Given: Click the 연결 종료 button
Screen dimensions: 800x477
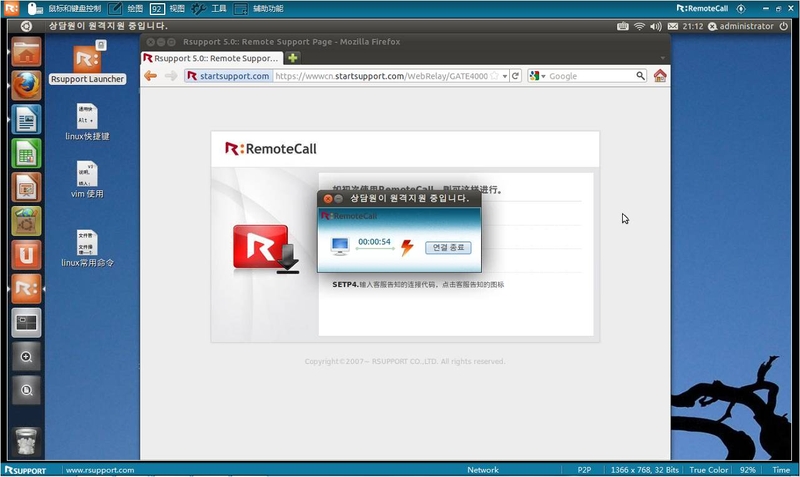Looking at the screenshot, I should point(447,247).
